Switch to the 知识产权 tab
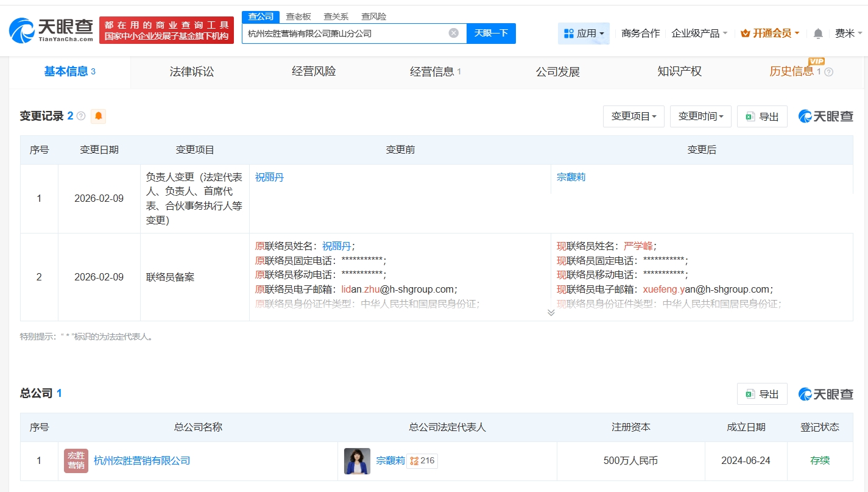 pos(679,72)
